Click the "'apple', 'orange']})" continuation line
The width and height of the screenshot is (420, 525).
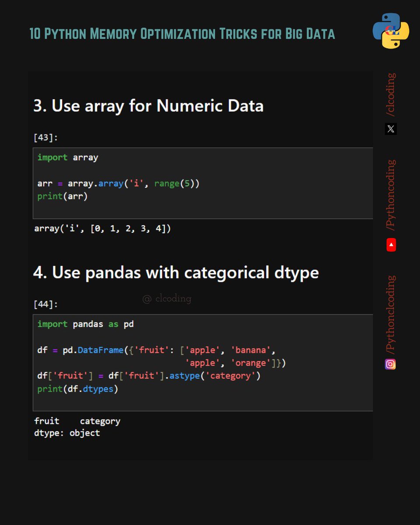[235, 363]
